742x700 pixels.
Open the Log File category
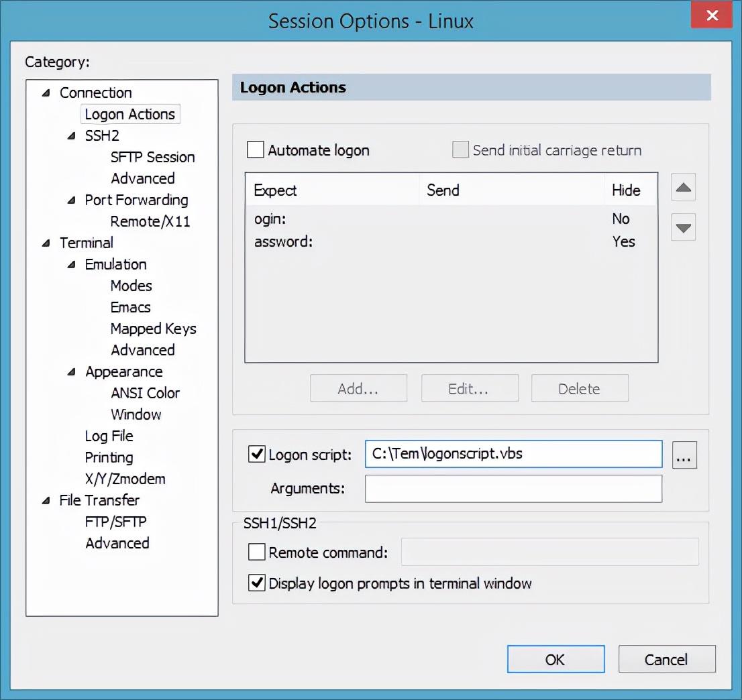point(109,436)
